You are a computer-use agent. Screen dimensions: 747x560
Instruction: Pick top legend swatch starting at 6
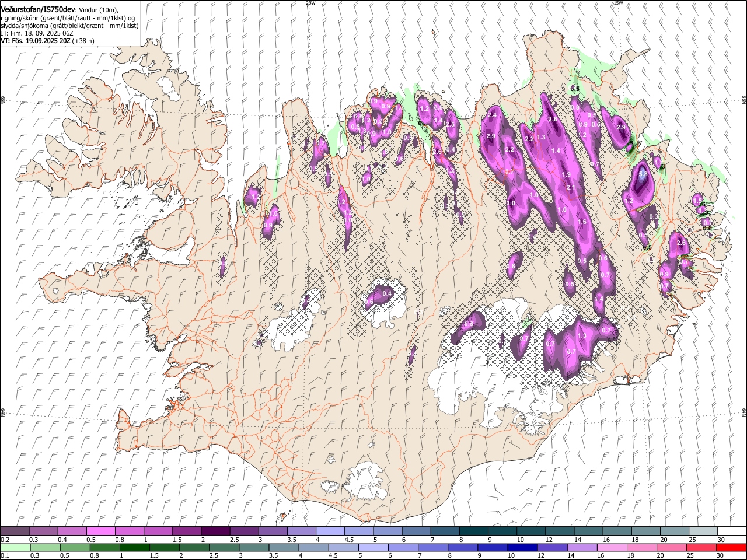click(416, 531)
